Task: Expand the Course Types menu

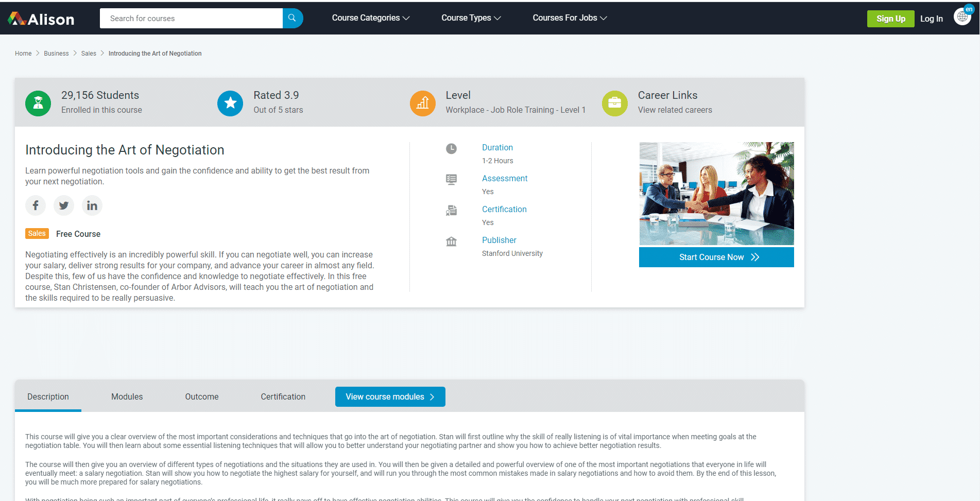Action: click(471, 18)
